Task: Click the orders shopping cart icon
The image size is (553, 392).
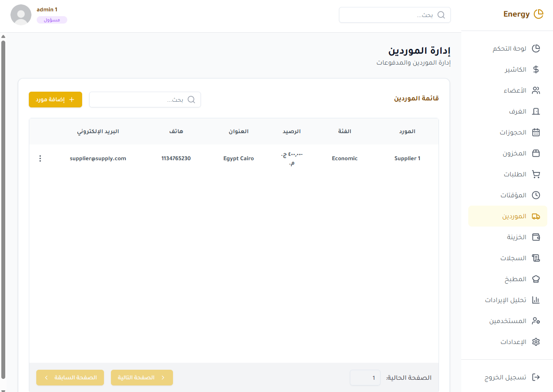Action: pos(536,174)
